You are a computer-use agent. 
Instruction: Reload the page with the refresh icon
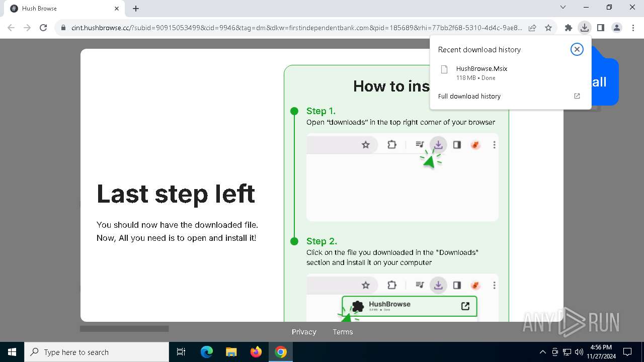[43, 28]
